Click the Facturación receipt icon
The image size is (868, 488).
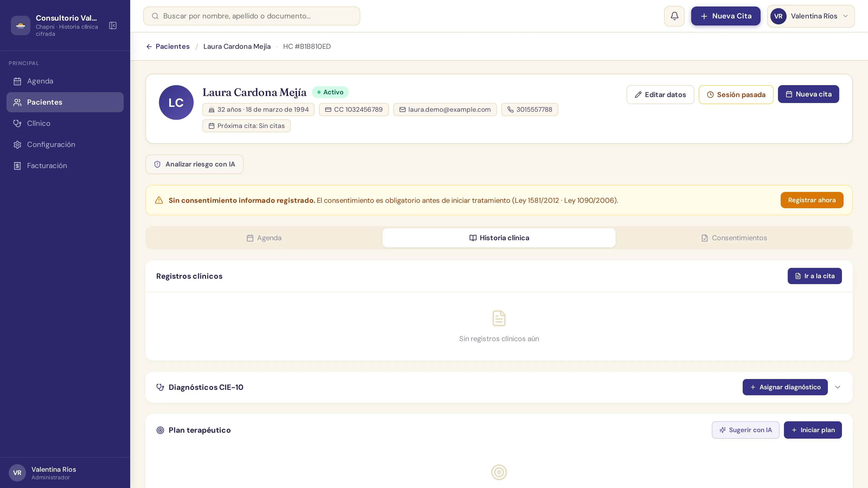pos(18,166)
